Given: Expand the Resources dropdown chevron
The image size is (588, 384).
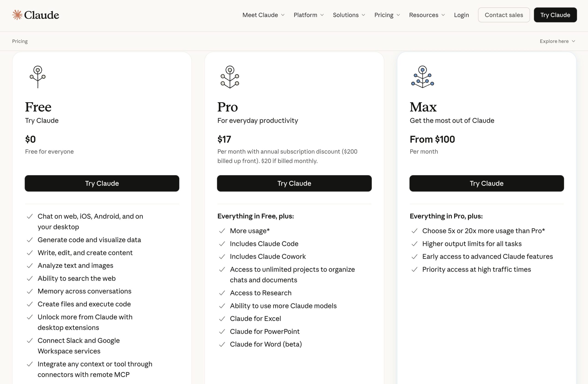Looking at the screenshot, I should (443, 15).
